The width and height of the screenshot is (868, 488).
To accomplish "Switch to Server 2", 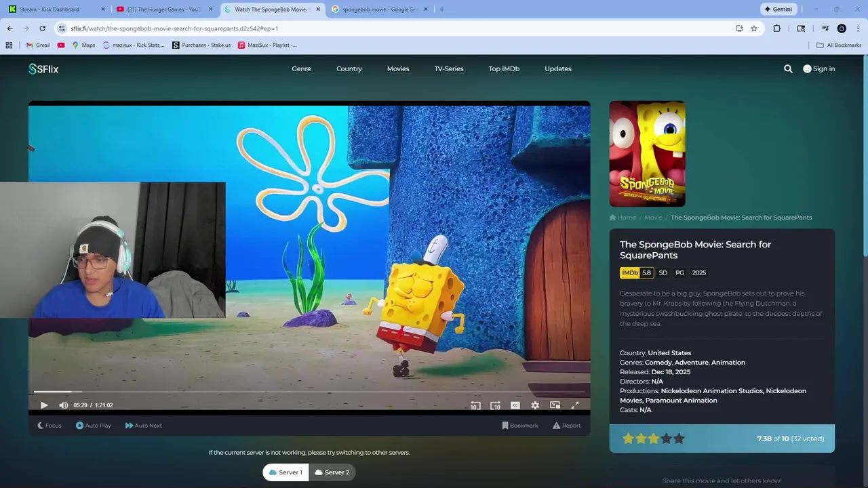I will [x=332, y=472].
